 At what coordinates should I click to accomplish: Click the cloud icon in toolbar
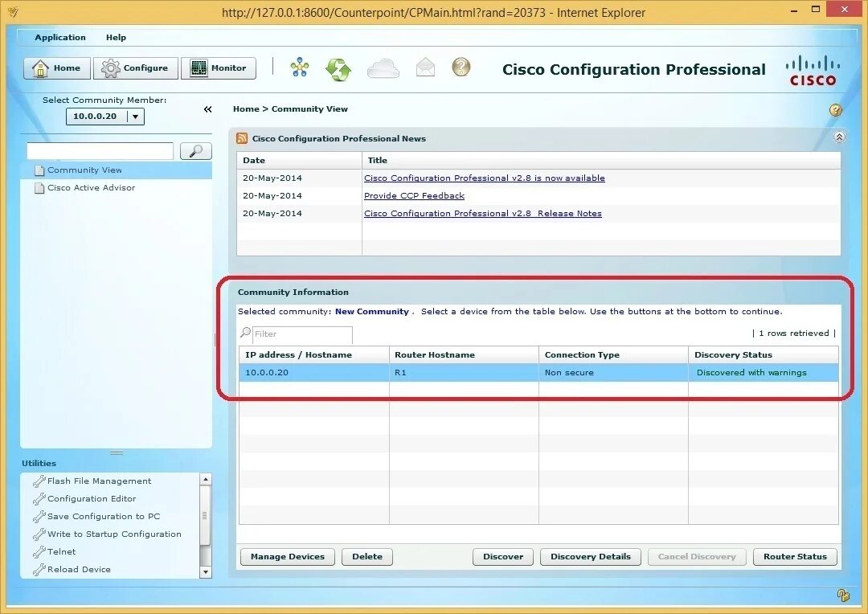[383, 68]
